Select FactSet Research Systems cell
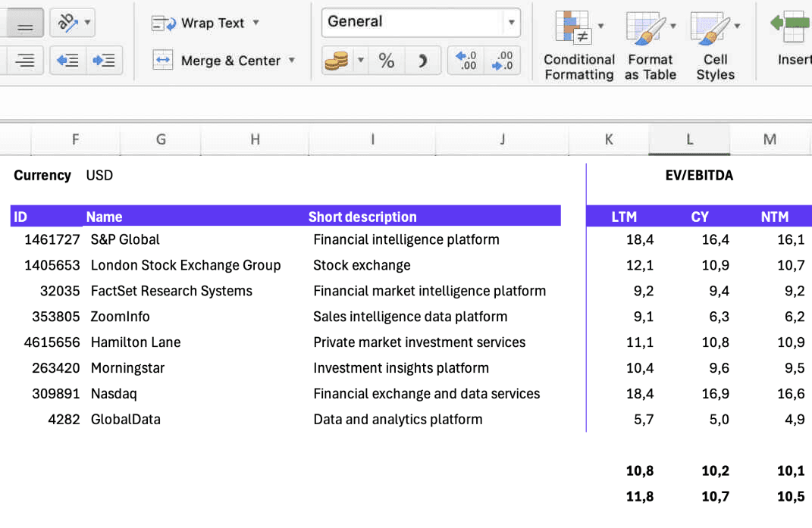 point(171,291)
